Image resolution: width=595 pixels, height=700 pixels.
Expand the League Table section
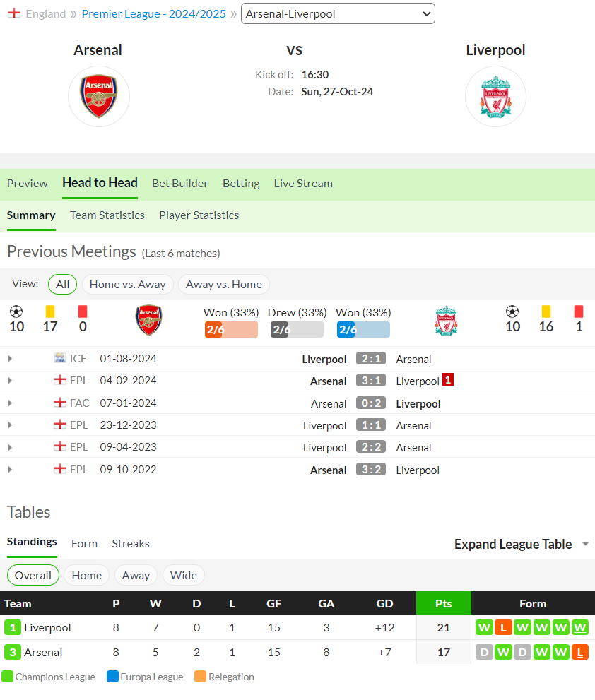[522, 544]
